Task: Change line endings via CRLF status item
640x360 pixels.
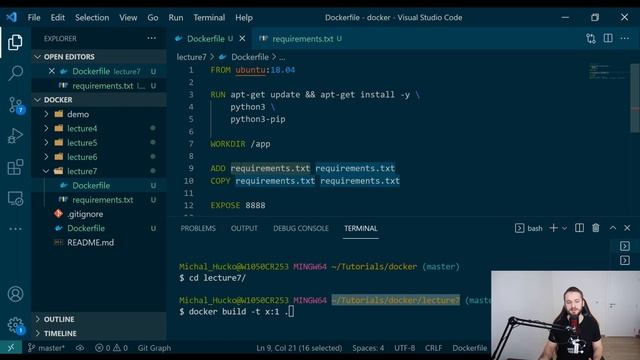Action: 433,348
